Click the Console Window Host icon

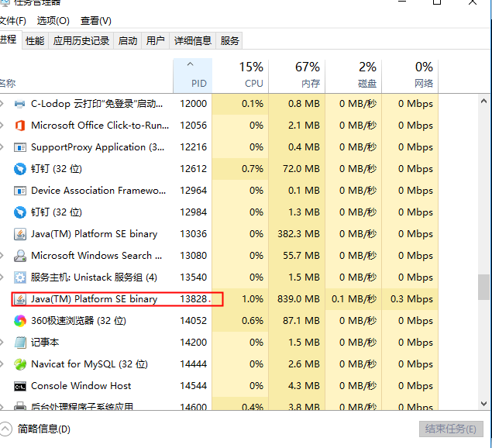20,386
